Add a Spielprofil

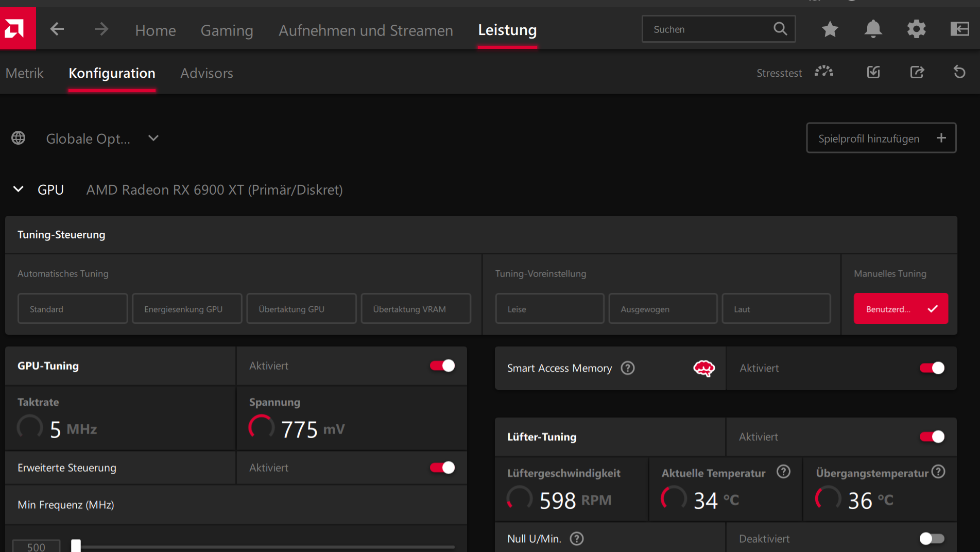[x=881, y=137]
